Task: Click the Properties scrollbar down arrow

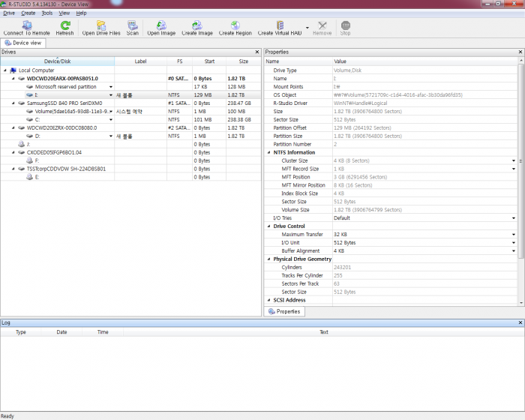Action: [521, 302]
